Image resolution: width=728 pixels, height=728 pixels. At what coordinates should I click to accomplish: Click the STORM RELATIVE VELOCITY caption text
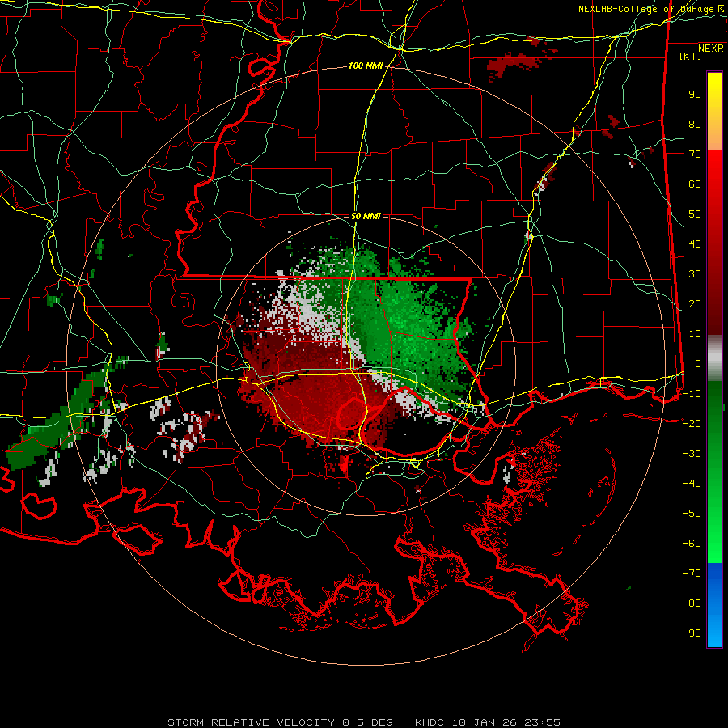point(251,722)
